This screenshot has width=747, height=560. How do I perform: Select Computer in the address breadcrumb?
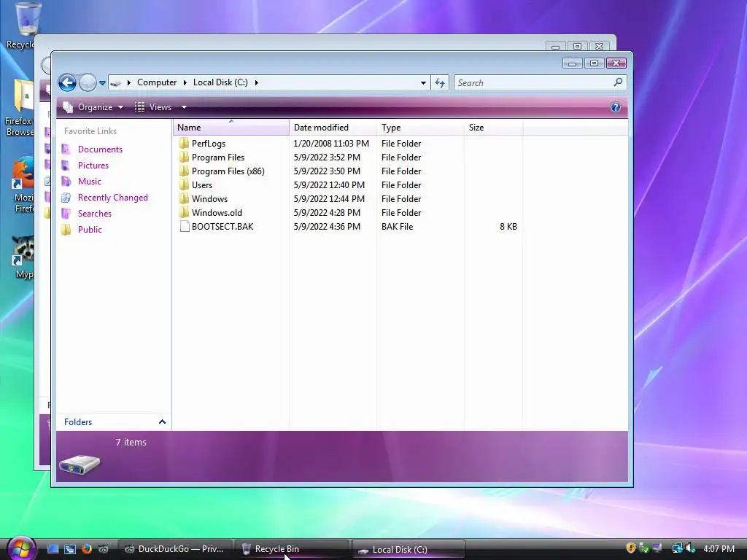coord(157,82)
